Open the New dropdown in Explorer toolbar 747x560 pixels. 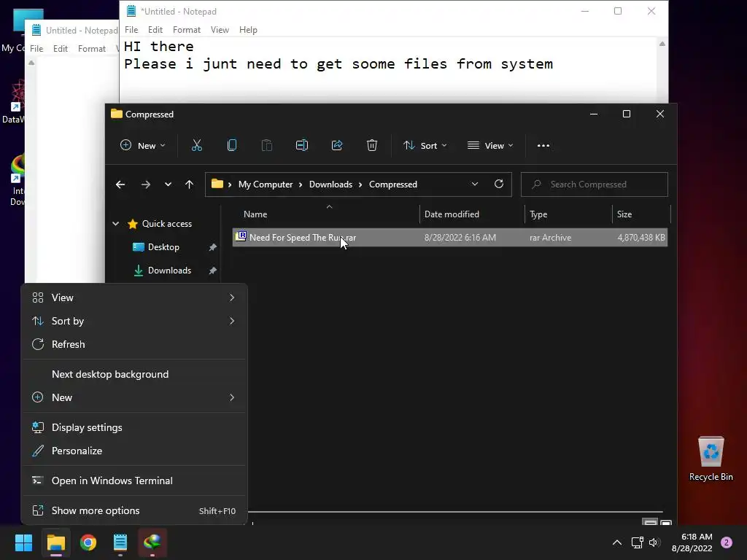click(x=142, y=145)
